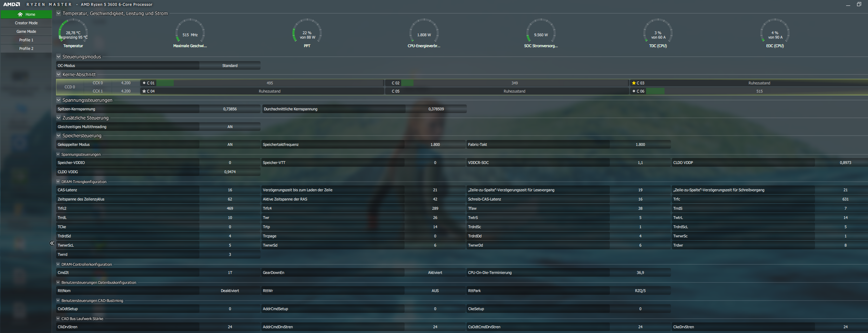Image resolution: width=868 pixels, height=333 pixels.
Task: Click the EDC (CPU) gauge
Action: coord(775,33)
